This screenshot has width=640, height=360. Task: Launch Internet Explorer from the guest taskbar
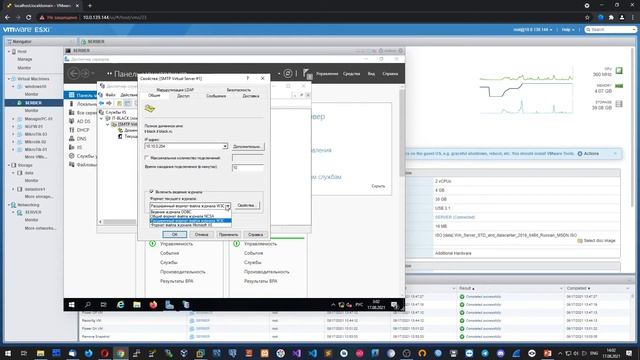(120, 305)
